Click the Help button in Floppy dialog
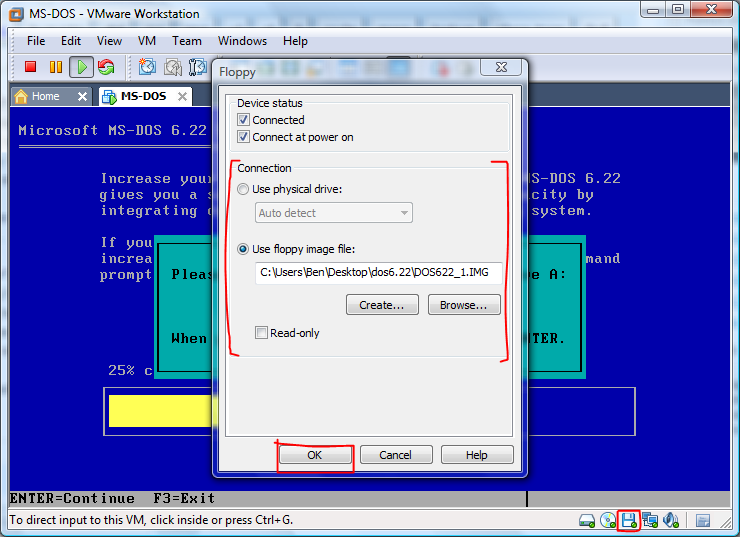 [x=477, y=455]
